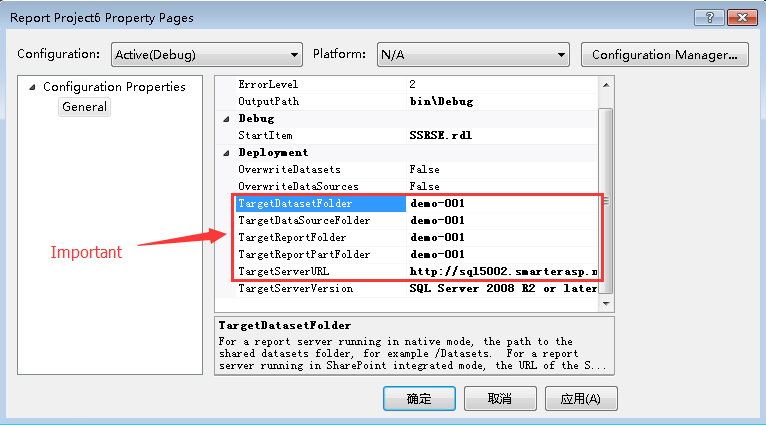Open the Platform dropdown

(472, 54)
